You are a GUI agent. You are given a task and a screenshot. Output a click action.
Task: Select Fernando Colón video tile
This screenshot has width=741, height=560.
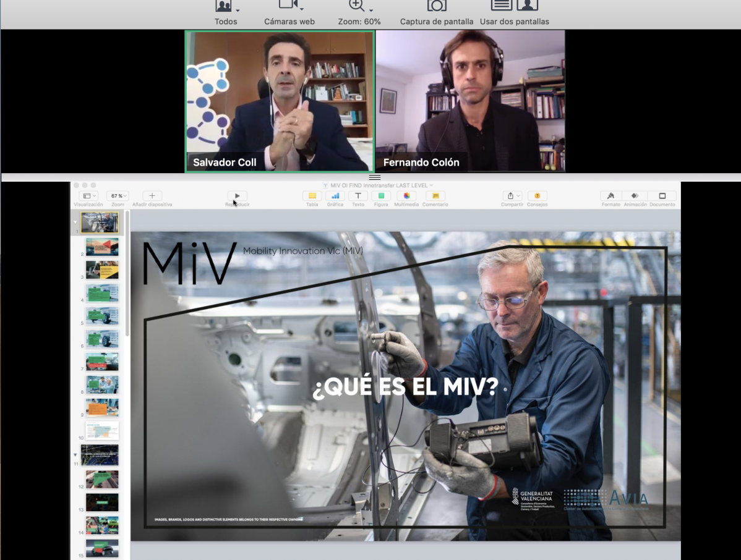click(470, 101)
